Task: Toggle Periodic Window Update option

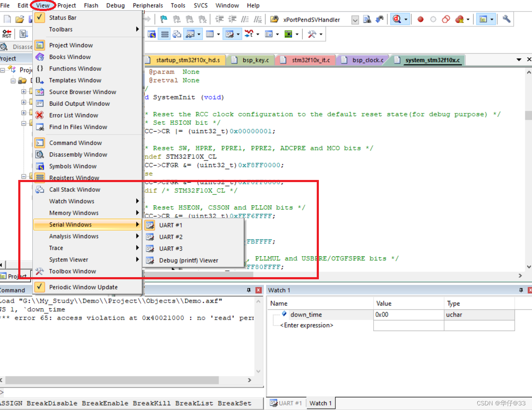Action: 87,287
